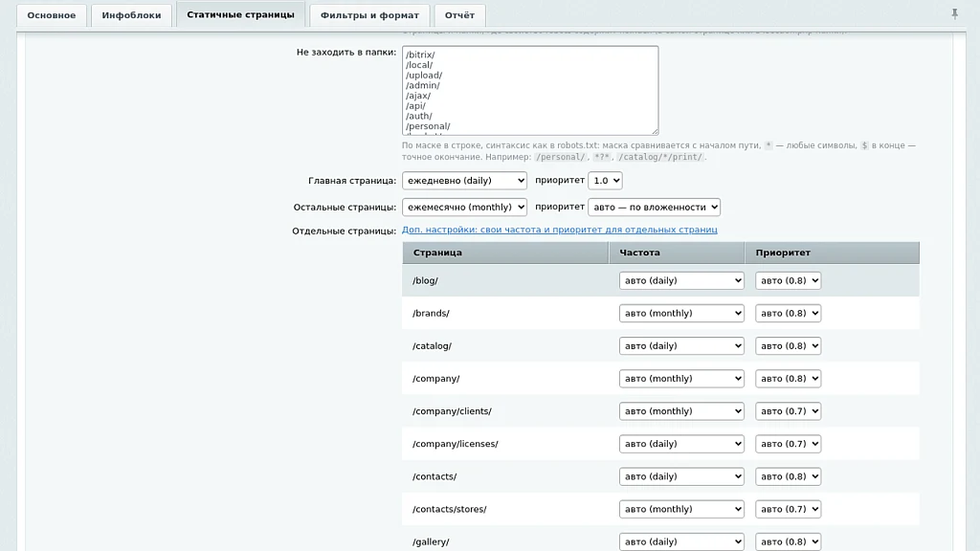This screenshot has width=980, height=551.
Task: Click the Частота column header
Action: point(677,253)
